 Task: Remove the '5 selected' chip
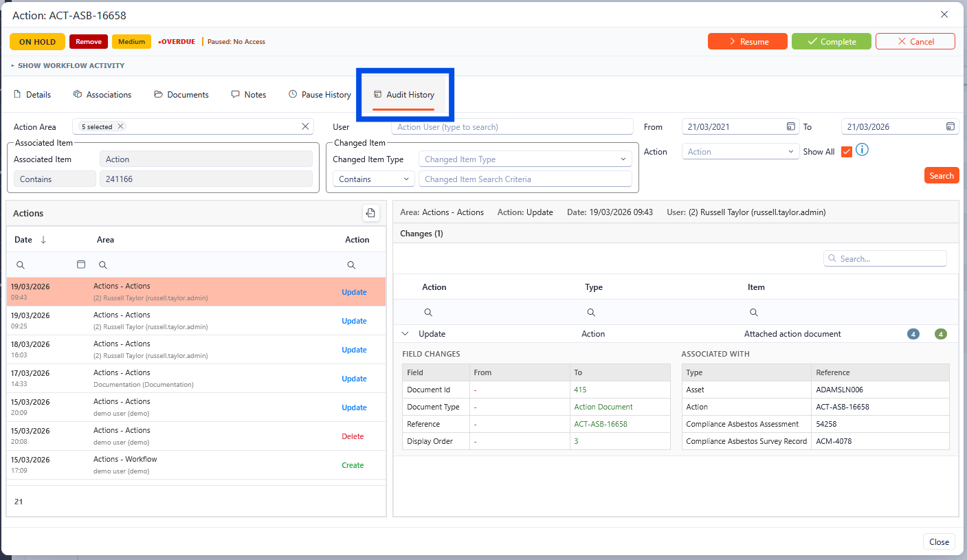click(120, 126)
